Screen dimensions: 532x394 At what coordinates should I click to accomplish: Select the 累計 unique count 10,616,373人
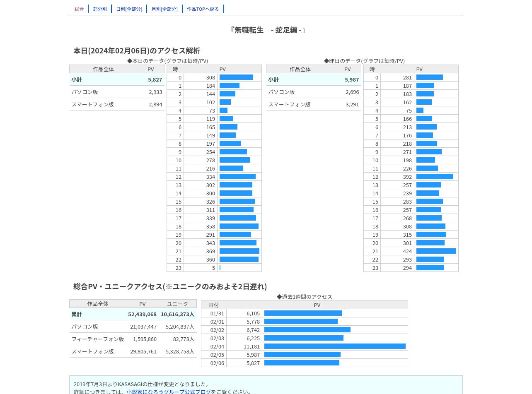click(x=177, y=314)
